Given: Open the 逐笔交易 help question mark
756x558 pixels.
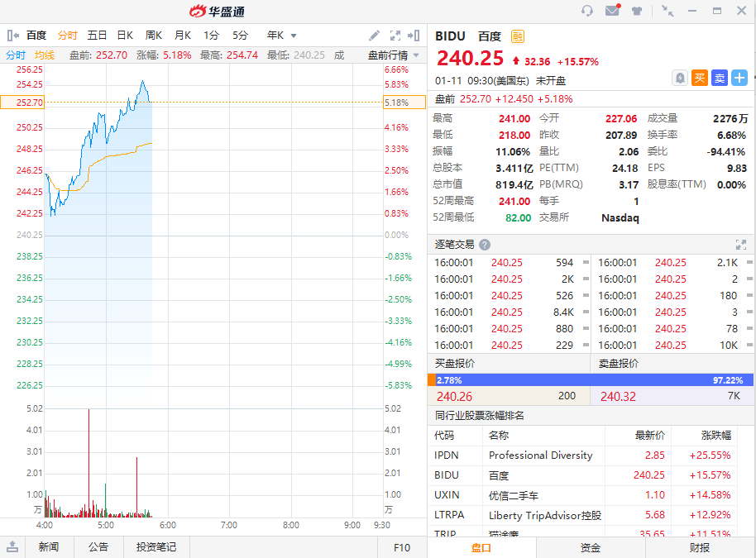Looking at the screenshot, I should (485, 245).
